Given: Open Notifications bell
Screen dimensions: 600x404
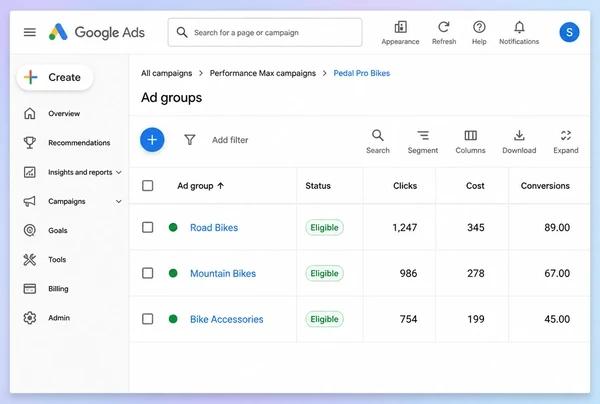Looking at the screenshot, I should pyautogui.click(x=519, y=27).
